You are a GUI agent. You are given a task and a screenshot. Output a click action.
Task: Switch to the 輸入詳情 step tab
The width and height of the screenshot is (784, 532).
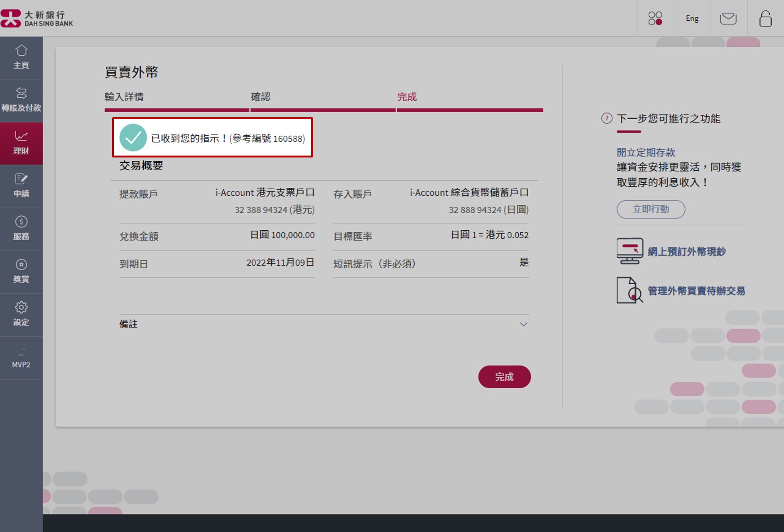click(x=125, y=96)
